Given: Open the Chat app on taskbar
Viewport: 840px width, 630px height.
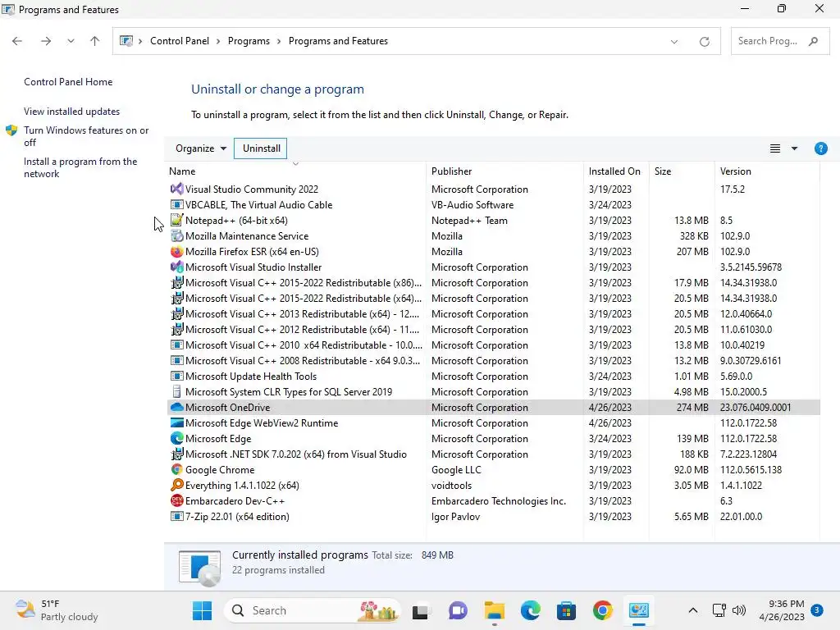Looking at the screenshot, I should [458, 610].
